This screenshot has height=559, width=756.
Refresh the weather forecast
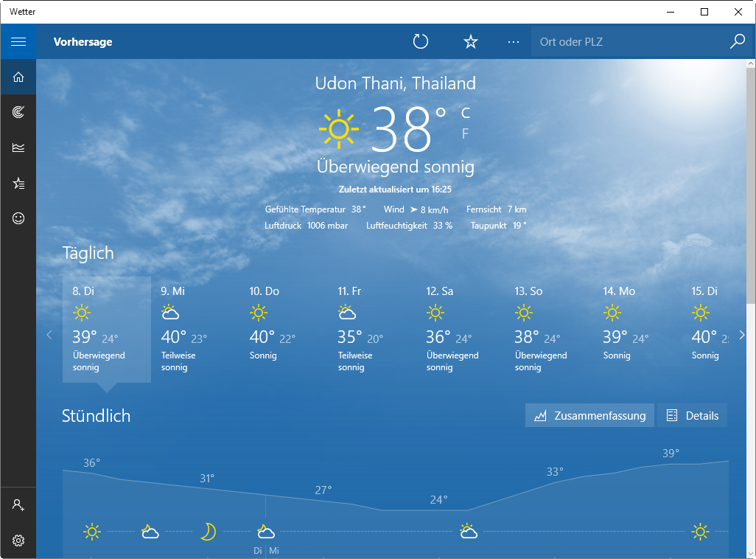click(421, 42)
